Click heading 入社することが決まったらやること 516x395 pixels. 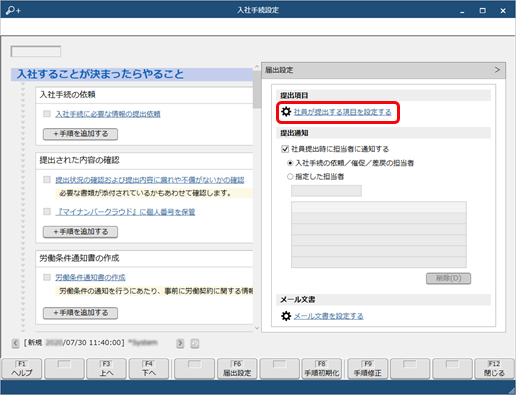click(x=100, y=74)
